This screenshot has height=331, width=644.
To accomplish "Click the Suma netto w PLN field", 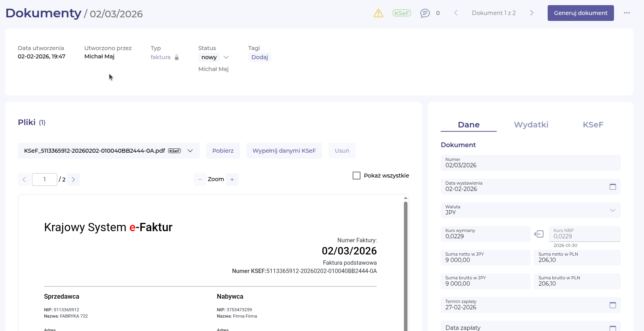I will click(x=577, y=258).
